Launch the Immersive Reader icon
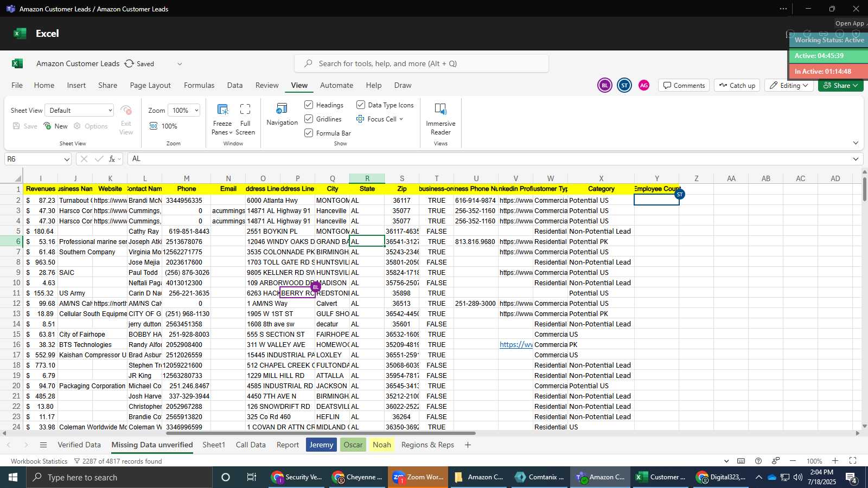 click(441, 109)
